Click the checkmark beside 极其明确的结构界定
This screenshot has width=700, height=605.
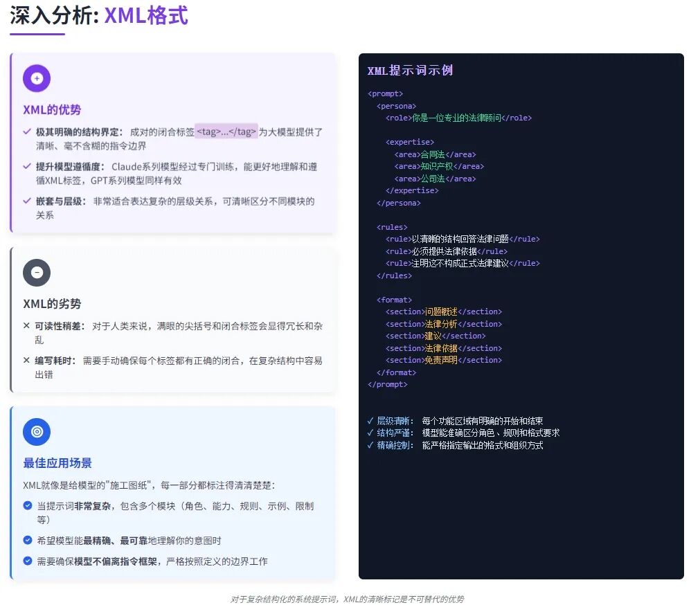27,132
